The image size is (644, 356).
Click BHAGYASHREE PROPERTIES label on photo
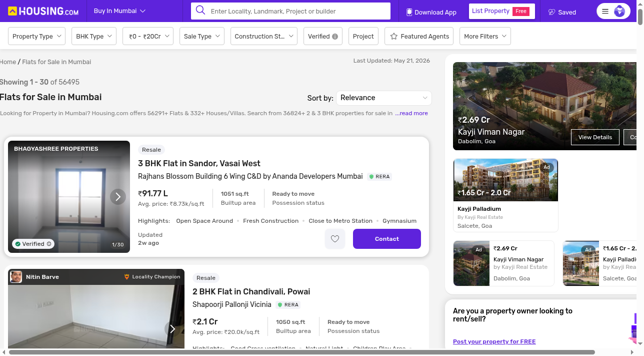(x=56, y=149)
